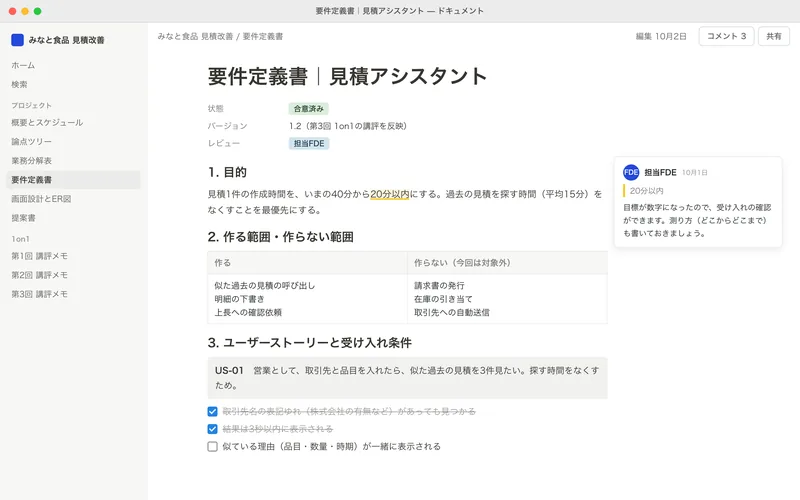Open 第1回 講評メモ

pyautogui.click(x=73, y=256)
